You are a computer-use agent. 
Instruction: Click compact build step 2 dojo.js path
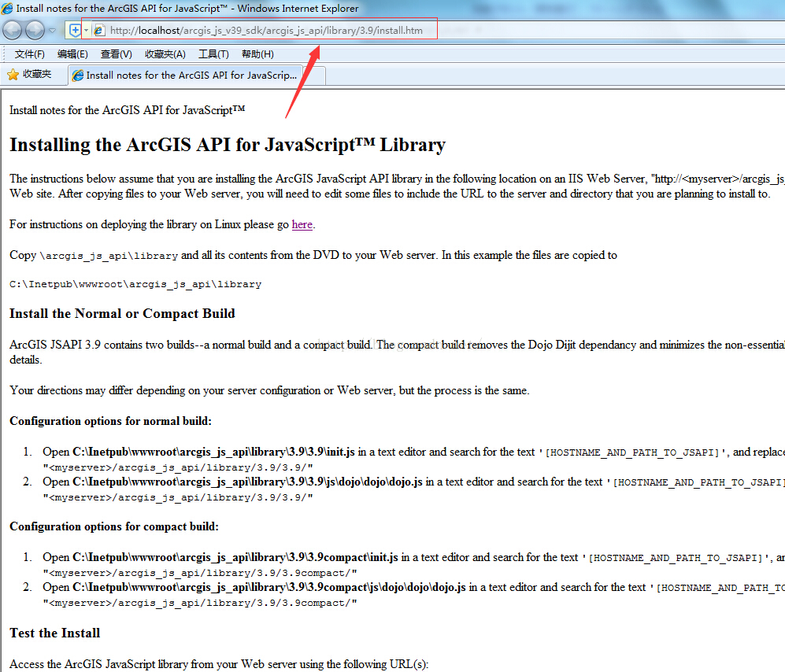(x=269, y=588)
